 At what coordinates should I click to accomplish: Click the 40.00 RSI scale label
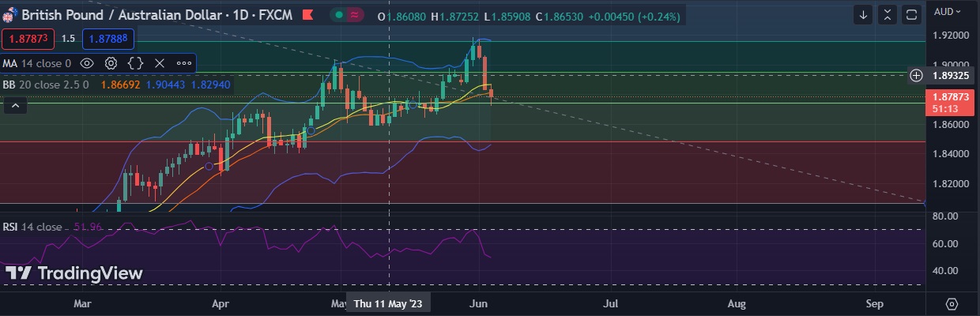pyautogui.click(x=945, y=270)
